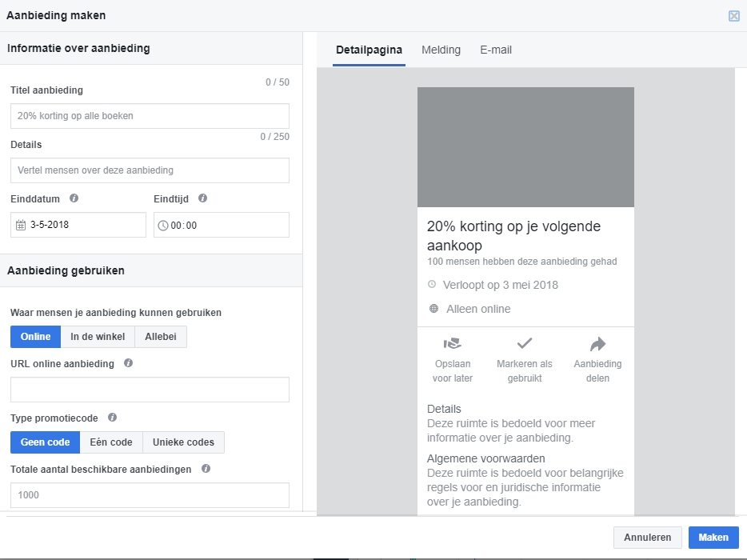Click the blue Maken button
Image resolution: width=747 pixels, height=560 pixels.
[x=713, y=537]
